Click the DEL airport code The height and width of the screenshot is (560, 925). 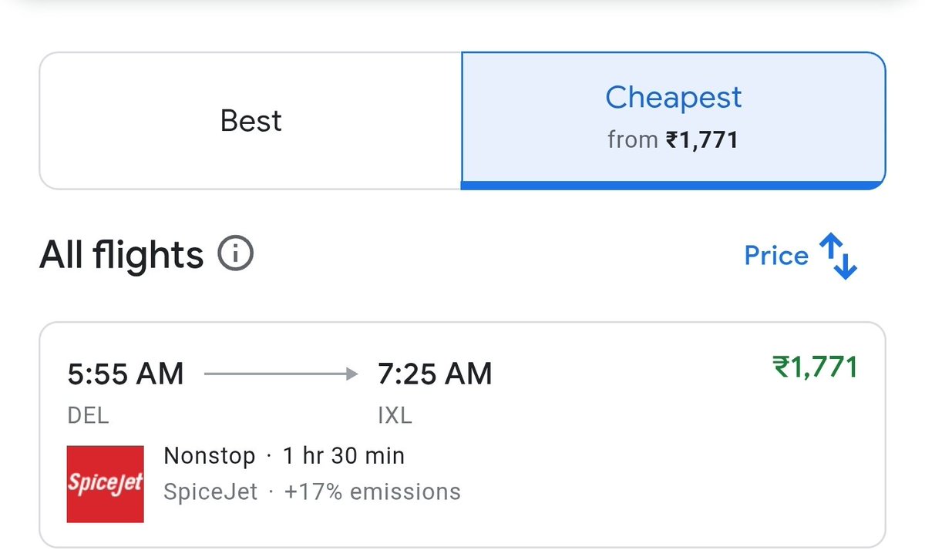(x=88, y=416)
